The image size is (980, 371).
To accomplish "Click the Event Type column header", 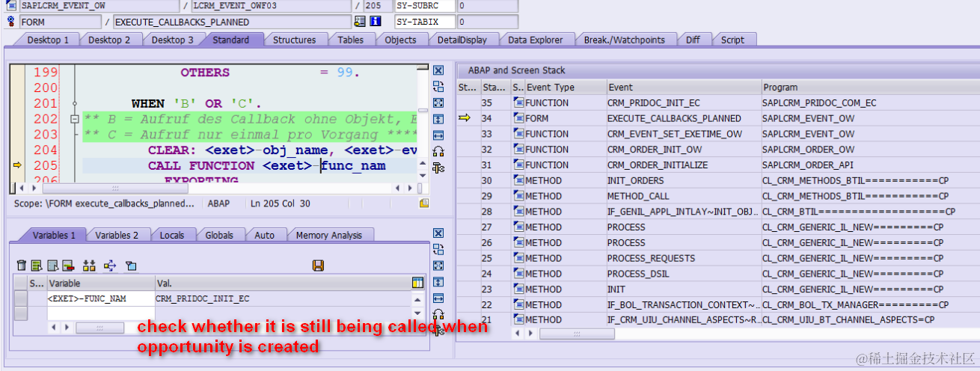I will tap(565, 88).
